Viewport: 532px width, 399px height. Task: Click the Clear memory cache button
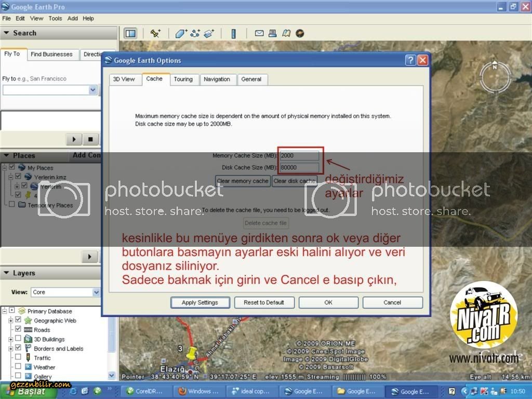(x=243, y=181)
